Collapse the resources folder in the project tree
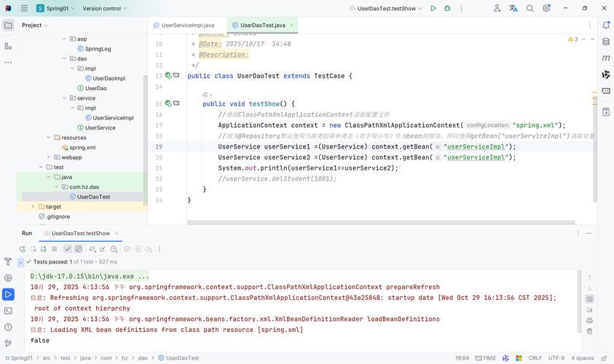Screen dimensions: 614x364 point(49,138)
